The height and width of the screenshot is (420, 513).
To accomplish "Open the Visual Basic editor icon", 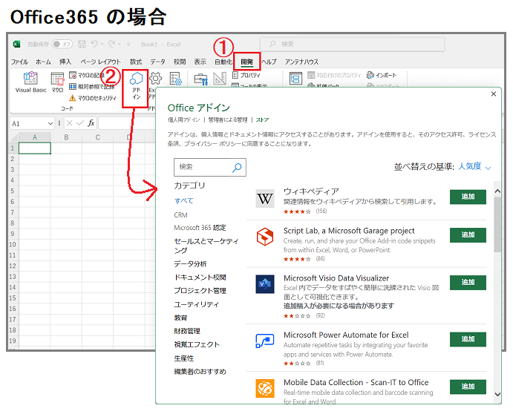I will click(x=30, y=78).
